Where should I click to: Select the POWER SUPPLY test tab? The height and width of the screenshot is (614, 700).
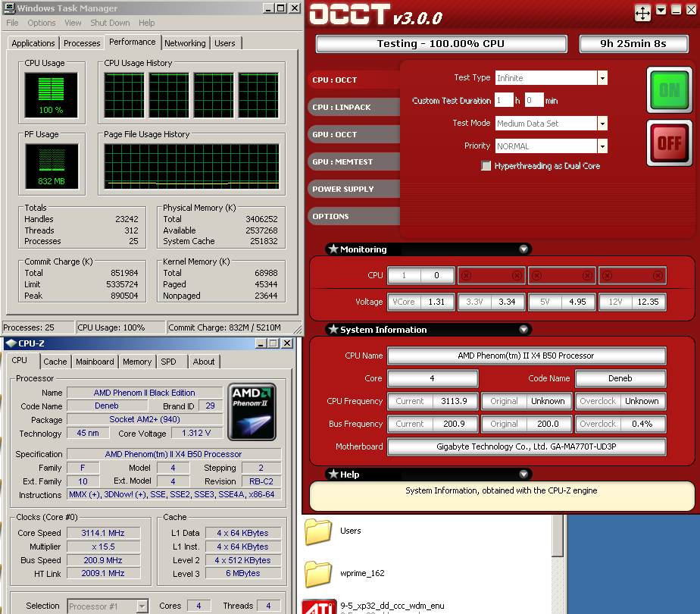coord(354,189)
